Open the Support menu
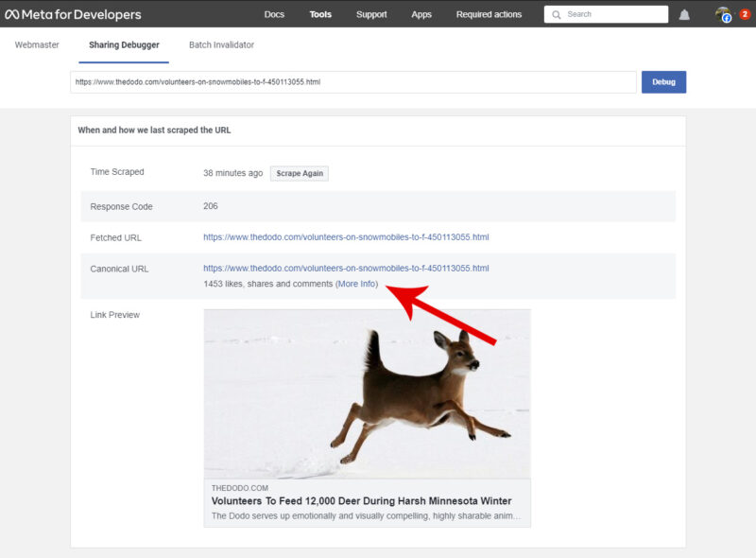 click(x=371, y=14)
